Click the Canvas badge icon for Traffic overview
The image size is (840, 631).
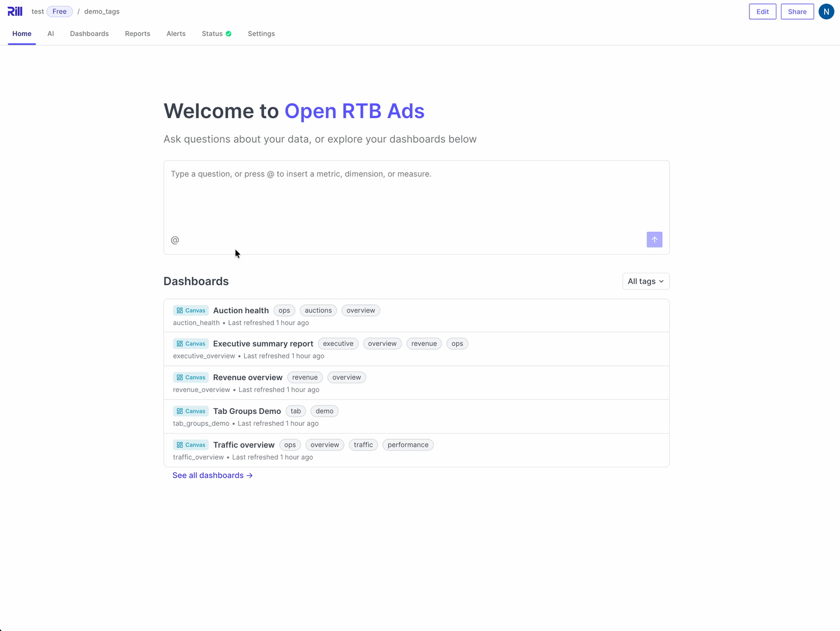coord(179,445)
